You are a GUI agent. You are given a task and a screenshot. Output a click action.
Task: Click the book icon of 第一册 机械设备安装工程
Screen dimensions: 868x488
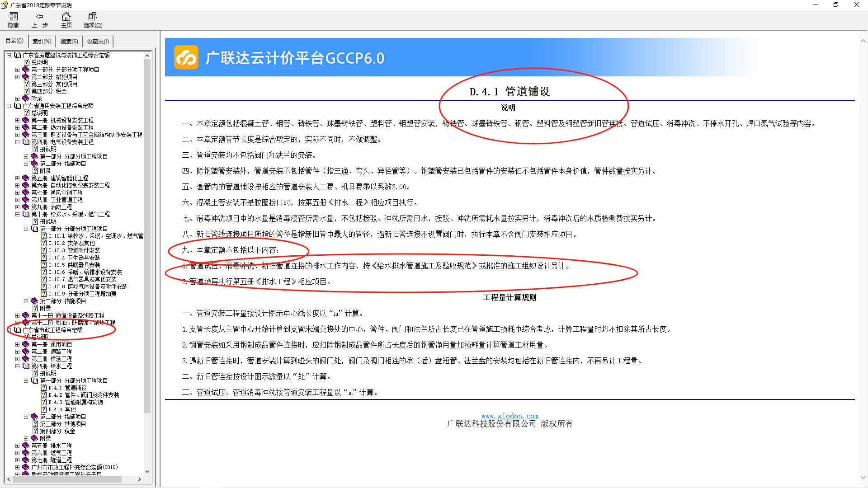pyautogui.click(x=26, y=120)
